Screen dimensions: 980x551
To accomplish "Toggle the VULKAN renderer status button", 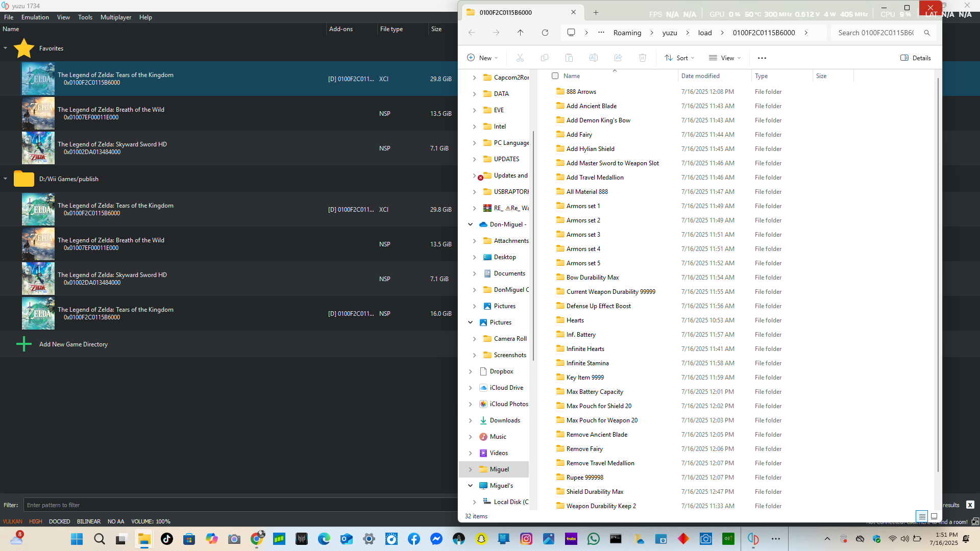I will [x=13, y=521].
